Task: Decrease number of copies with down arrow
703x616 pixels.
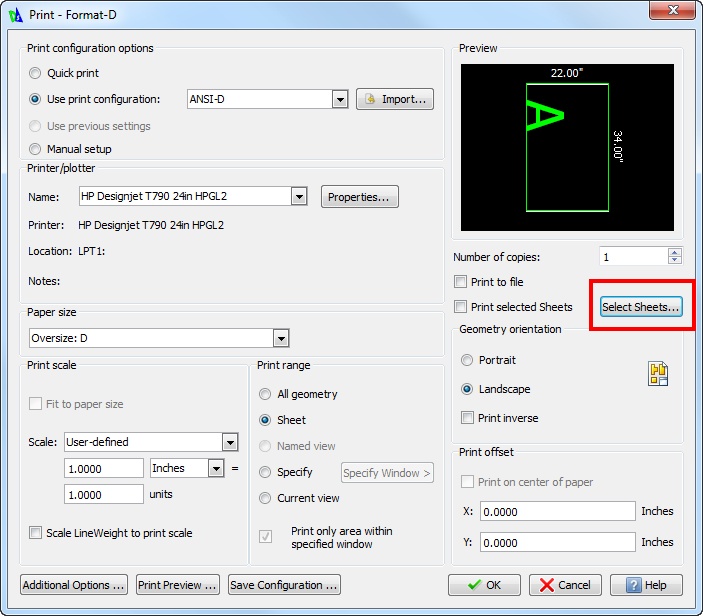Action: click(675, 260)
